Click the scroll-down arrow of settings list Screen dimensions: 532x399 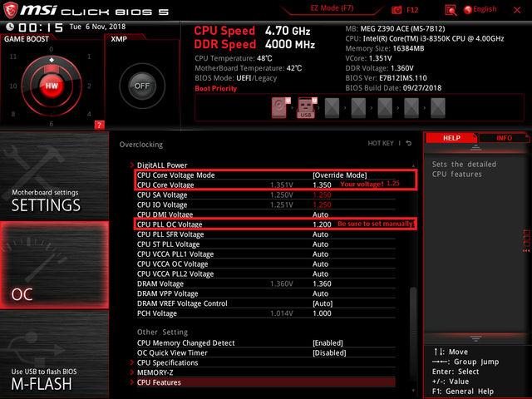(x=413, y=391)
